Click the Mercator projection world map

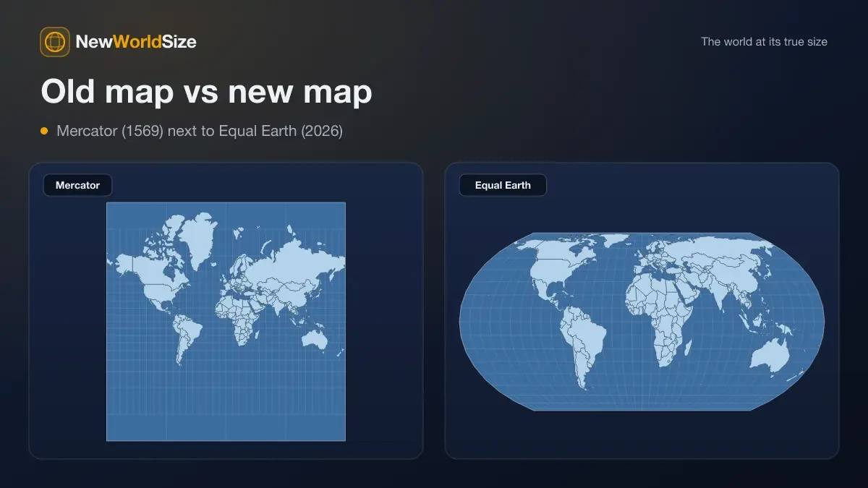(226, 321)
